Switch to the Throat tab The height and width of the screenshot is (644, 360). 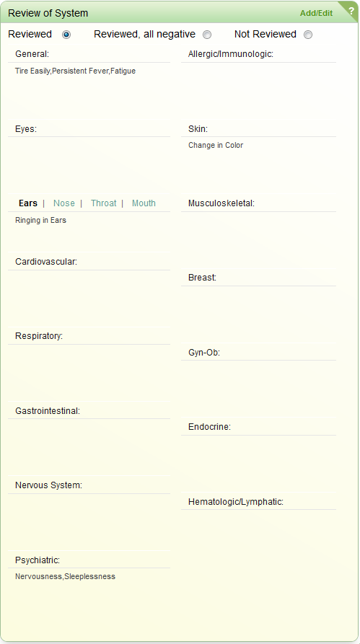(104, 203)
